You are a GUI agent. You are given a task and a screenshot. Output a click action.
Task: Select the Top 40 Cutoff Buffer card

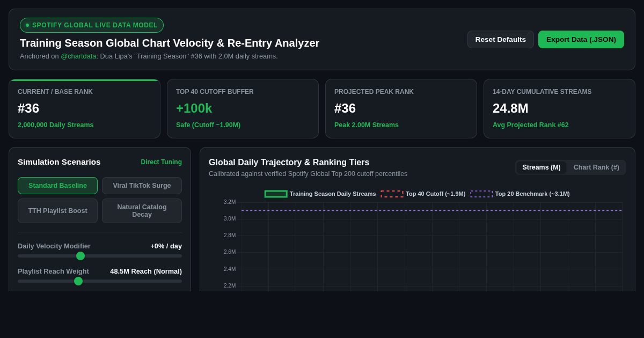pos(243,109)
